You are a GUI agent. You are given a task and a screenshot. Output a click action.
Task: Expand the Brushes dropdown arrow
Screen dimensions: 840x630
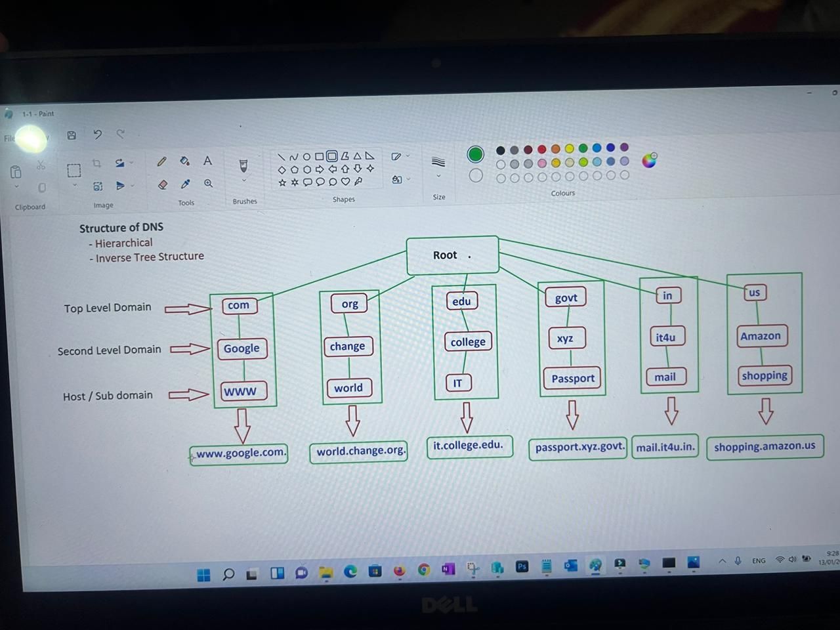[x=244, y=180]
